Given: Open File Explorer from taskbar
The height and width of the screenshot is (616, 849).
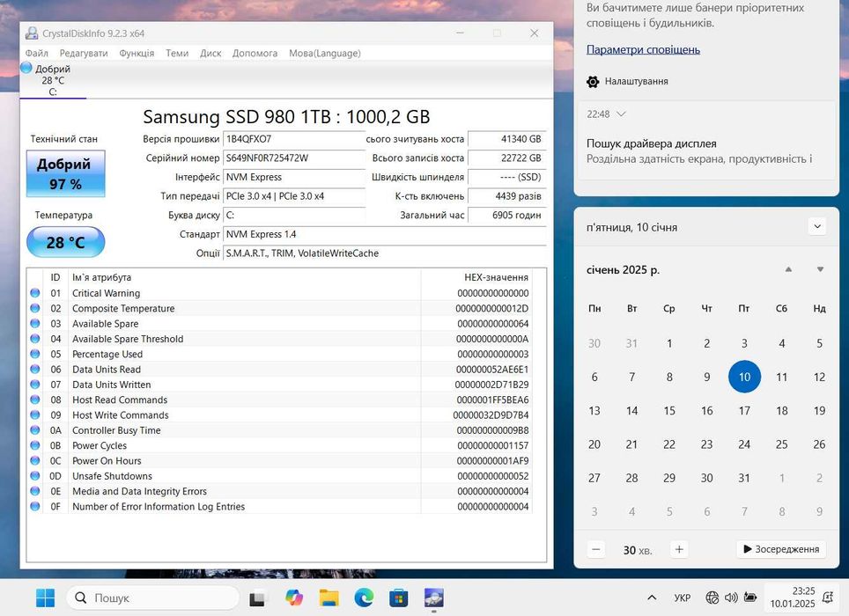Looking at the screenshot, I should click(x=329, y=598).
